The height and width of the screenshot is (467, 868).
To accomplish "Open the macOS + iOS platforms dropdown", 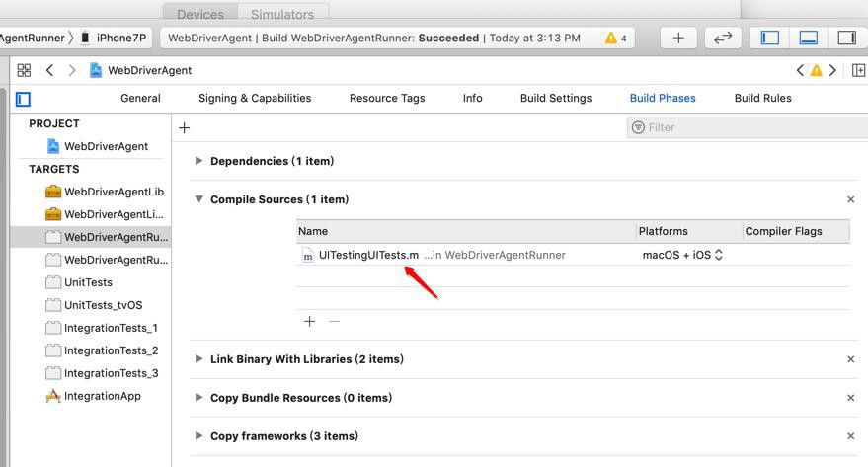I will pyautogui.click(x=682, y=255).
